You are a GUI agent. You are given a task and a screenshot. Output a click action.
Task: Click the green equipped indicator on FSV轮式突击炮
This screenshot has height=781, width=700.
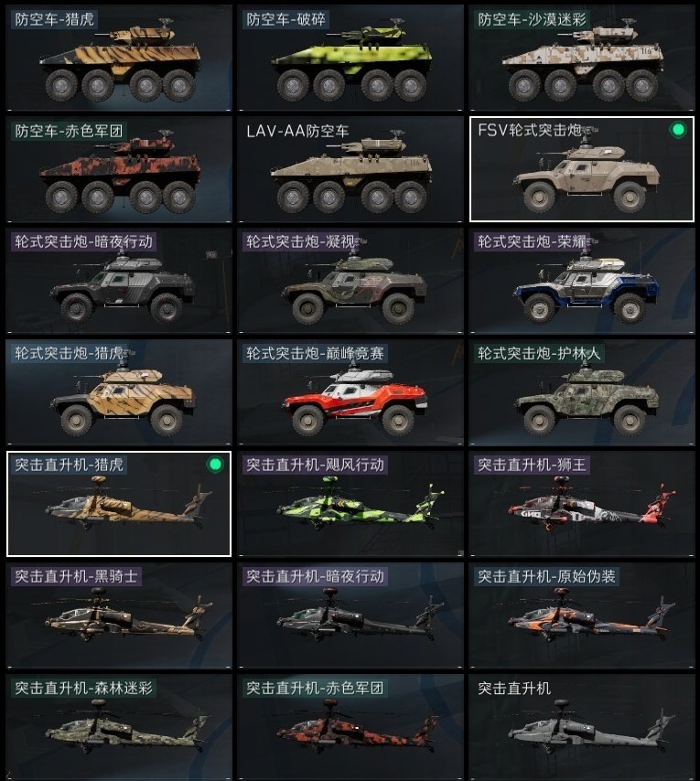pos(677,130)
